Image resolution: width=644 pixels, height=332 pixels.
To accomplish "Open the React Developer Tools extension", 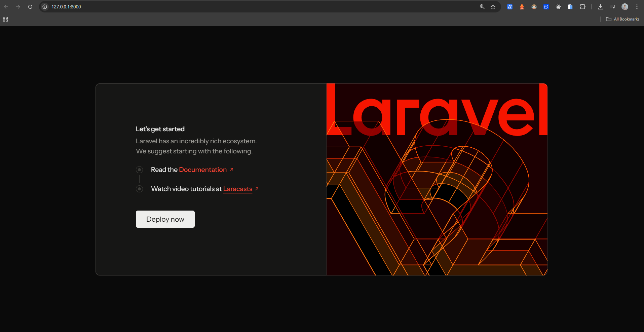I will 558,7.
